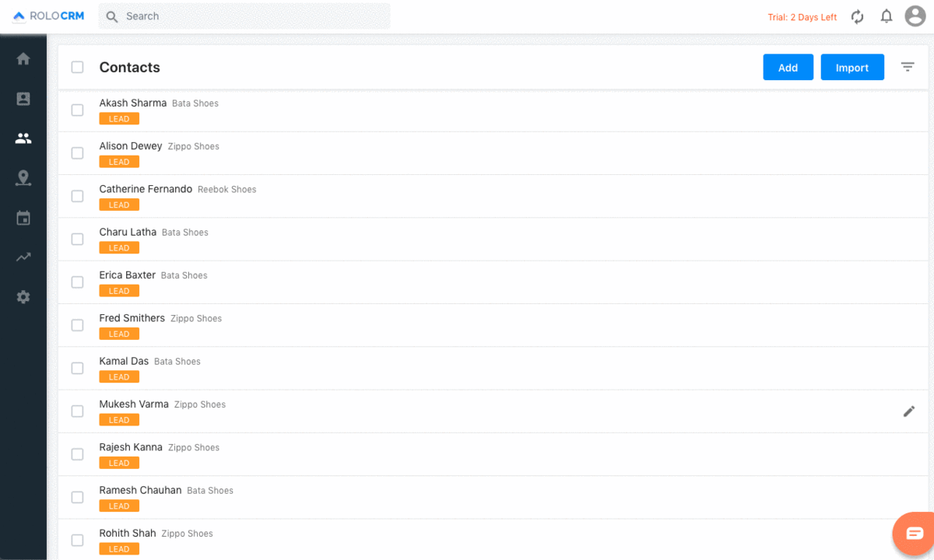Click the sync refresh icon

point(858,16)
